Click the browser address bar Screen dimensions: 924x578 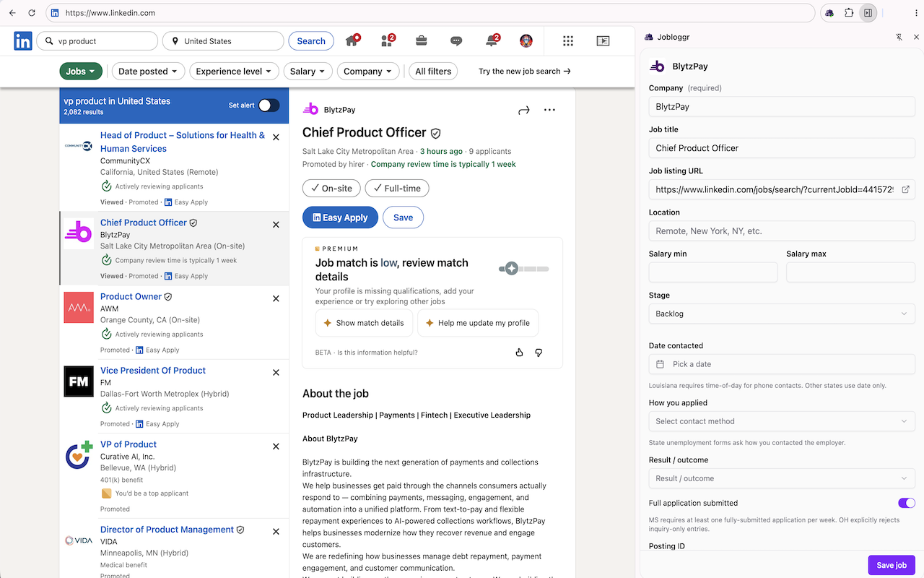point(430,13)
